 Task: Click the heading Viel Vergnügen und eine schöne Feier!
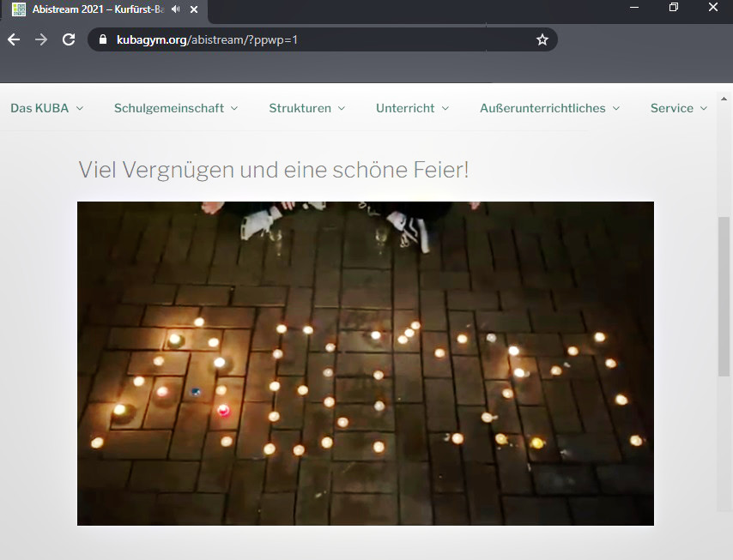click(x=274, y=170)
